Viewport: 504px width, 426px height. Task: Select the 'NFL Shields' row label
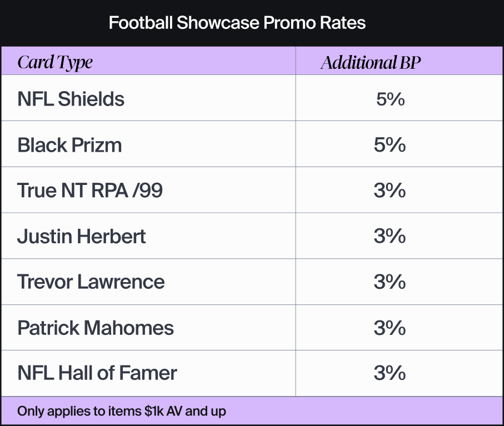point(71,99)
